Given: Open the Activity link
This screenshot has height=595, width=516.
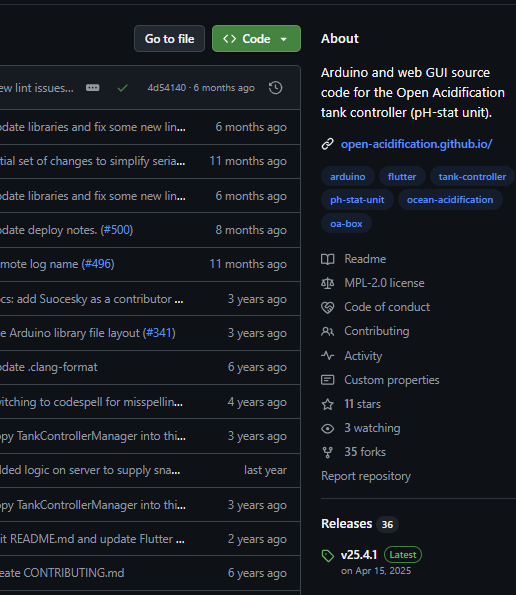Looking at the screenshot, I should [x=363, y=356].
